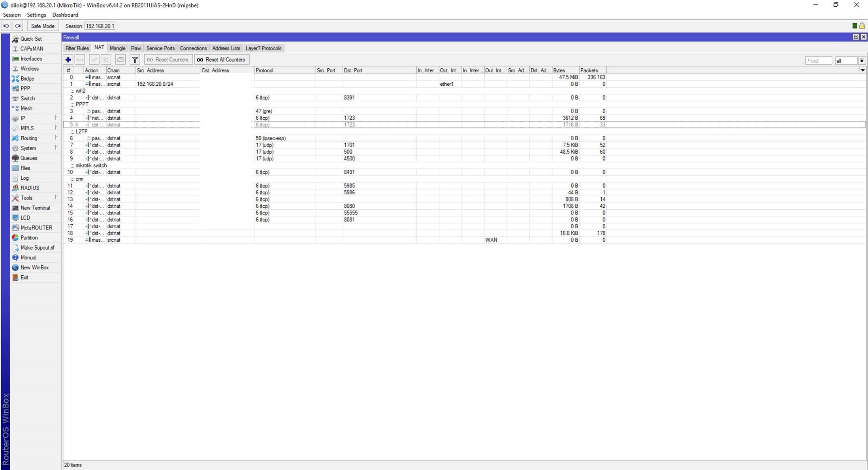Click the blue plus add rule icon
Screen dimensions: 868x470
(x=68, y=60)
